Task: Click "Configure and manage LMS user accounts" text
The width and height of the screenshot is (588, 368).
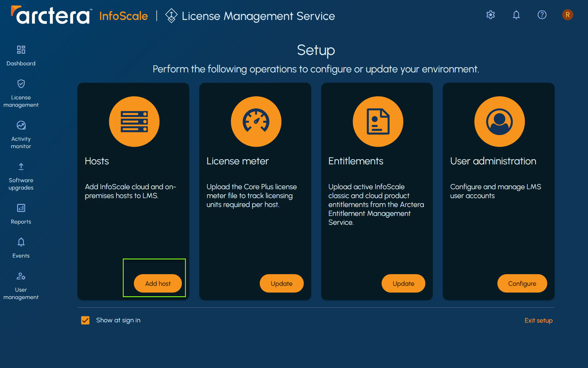Action: pyautogui.click(x=496, y=191)
